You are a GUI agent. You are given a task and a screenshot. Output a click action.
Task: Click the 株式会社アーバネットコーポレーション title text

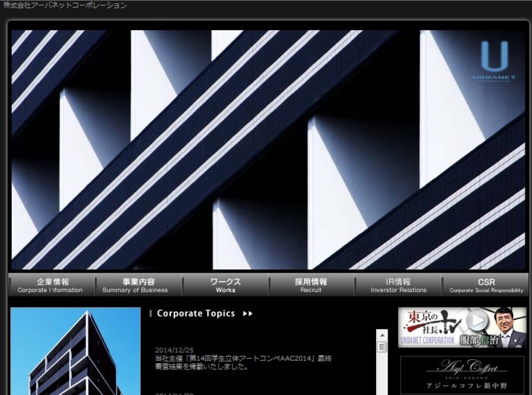pyautogui.click(x=65, y=5)
